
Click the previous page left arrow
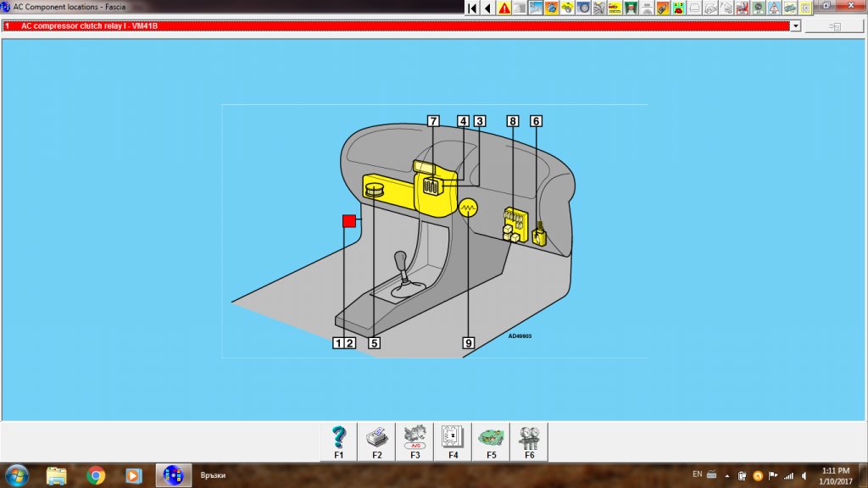coord(487,8)
